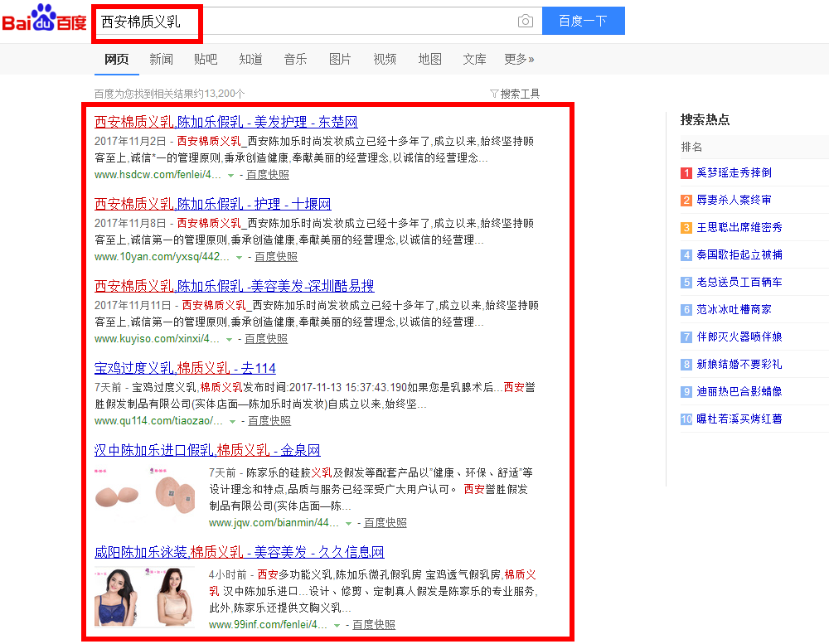
Task: Click the www.qu114.com/tiaozao URL
Action: (x=158, y=421)
